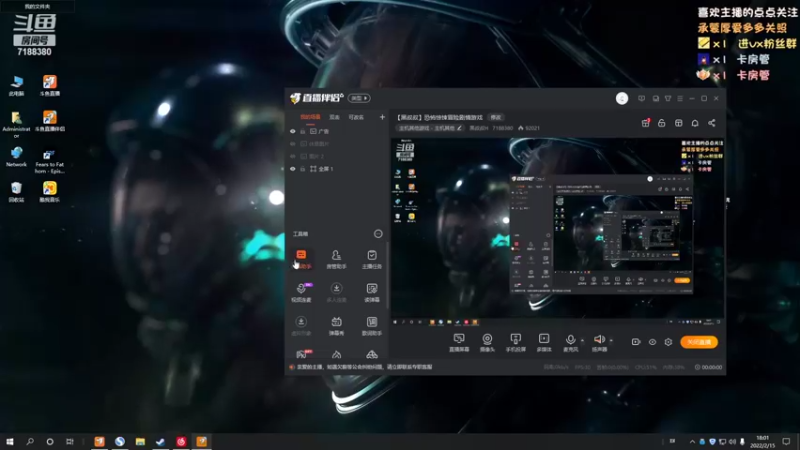
Task: Add a new scene with plus button
Action: (x=382, y=117)
